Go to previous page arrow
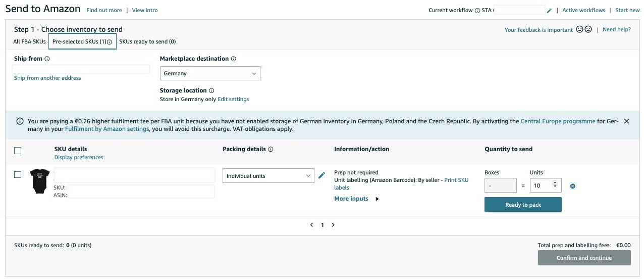 (311, 225)
